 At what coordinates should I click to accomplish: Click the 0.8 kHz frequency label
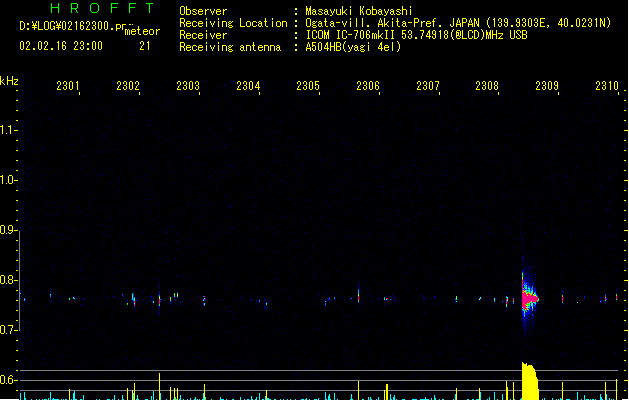click(x=8, y=280)
